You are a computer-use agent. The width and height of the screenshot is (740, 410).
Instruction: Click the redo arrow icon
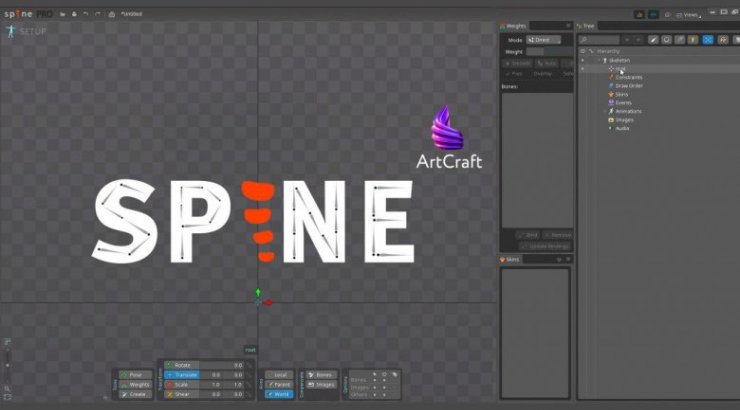click(98, 14)
